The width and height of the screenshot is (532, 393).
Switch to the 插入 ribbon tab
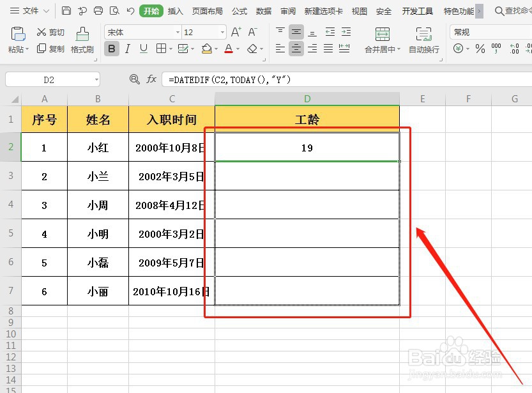pos(175,11)
